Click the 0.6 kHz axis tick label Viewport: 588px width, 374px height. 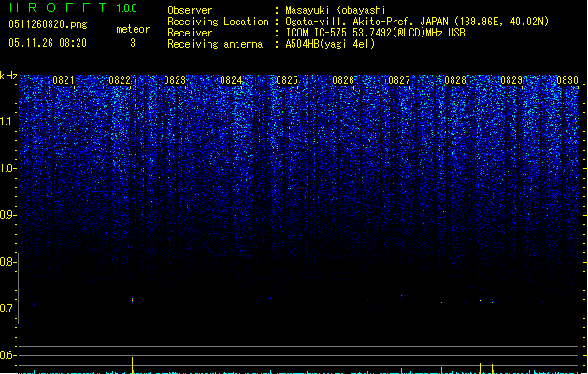[x=7, y=355]
